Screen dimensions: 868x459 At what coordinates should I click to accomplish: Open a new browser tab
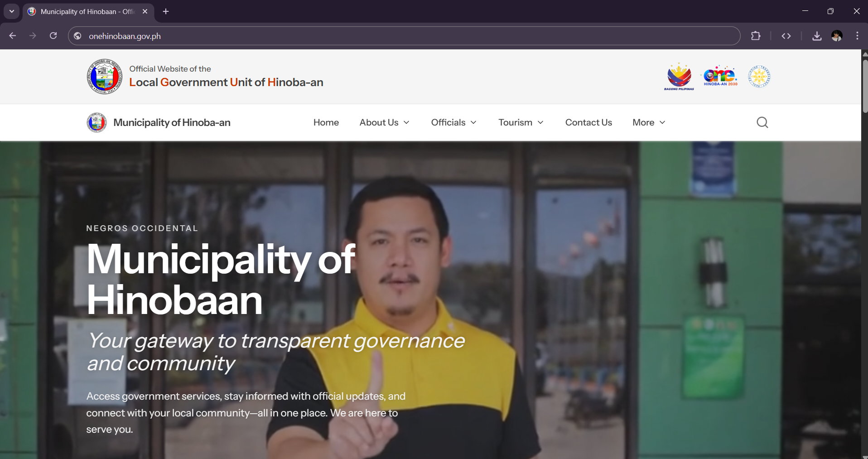click(166, 11)
